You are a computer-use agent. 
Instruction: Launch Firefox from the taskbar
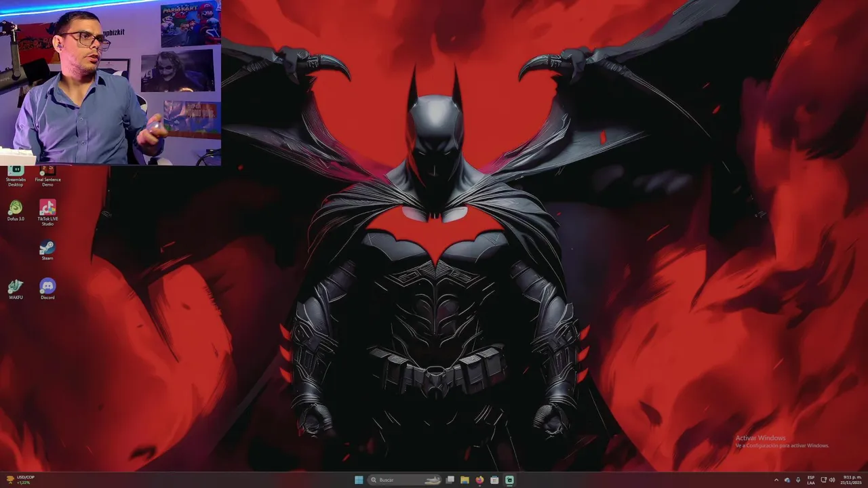[x=479, y=480]
